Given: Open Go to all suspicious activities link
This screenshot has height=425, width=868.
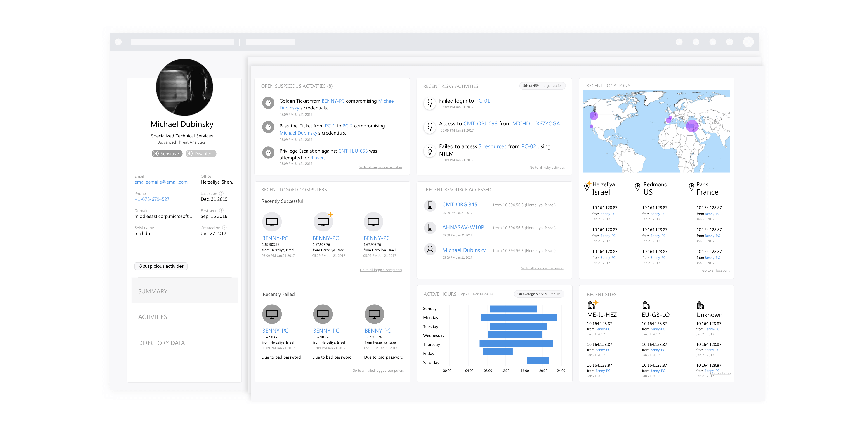Looking at the screenshot, I should coord(380,167).
